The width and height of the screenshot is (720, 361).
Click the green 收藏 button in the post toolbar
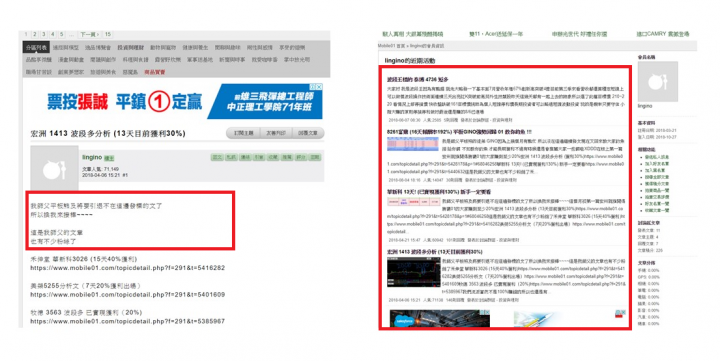[273, 157]
